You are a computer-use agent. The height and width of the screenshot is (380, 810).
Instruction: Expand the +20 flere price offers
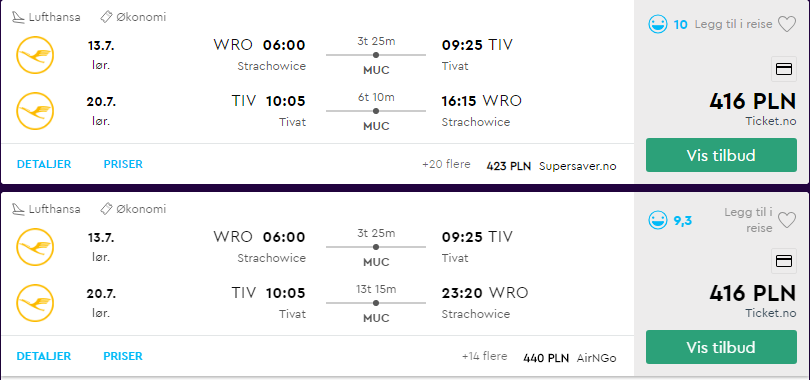coord(446,164)
